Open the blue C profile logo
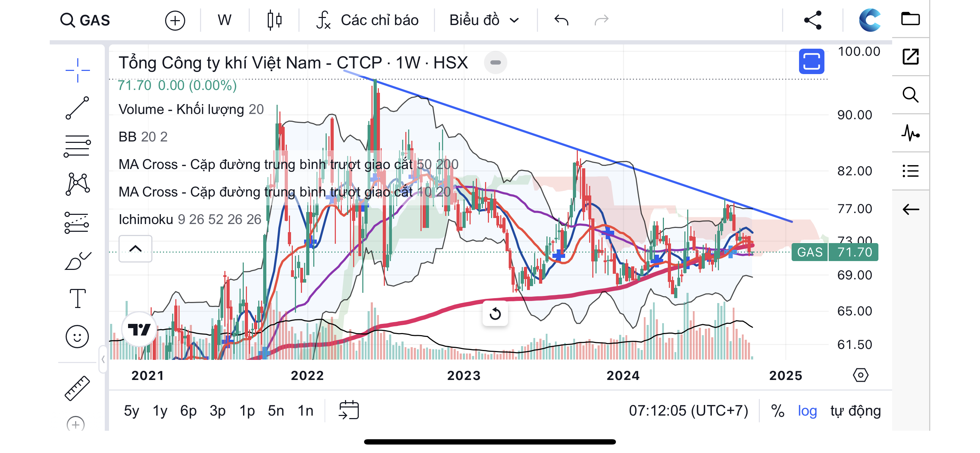 (x=870, y=20)
